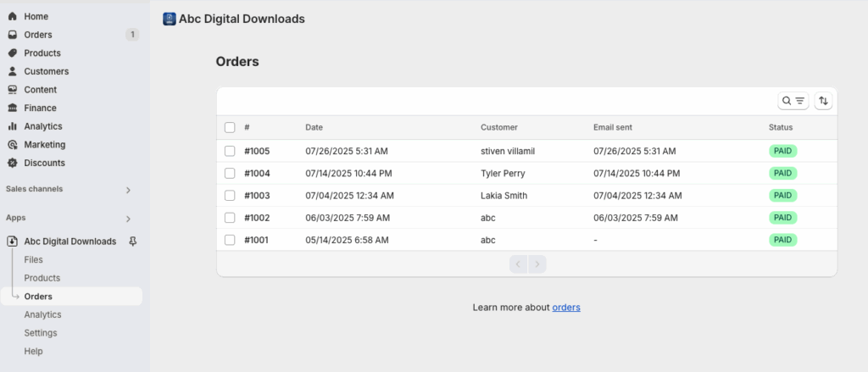This screenshot has width=868, height=372.
Task: Check the box for order #1004
Action: coord(230,173)
